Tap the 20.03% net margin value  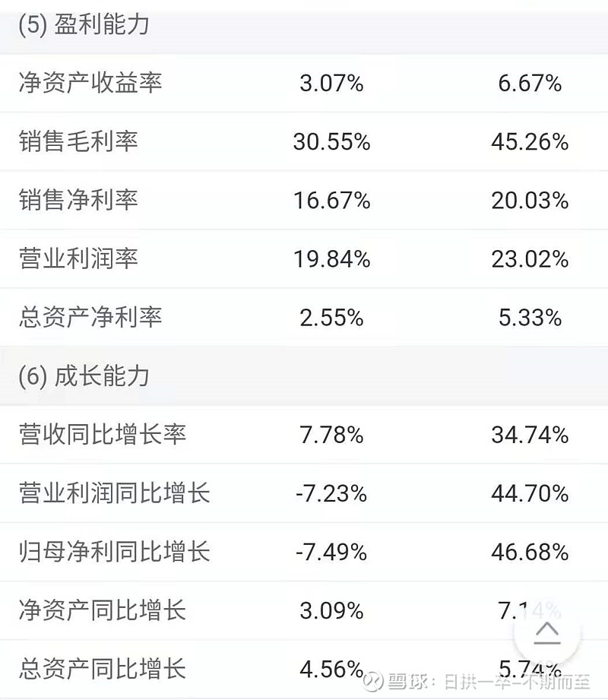pyautogui.click(x=530, y=200)
